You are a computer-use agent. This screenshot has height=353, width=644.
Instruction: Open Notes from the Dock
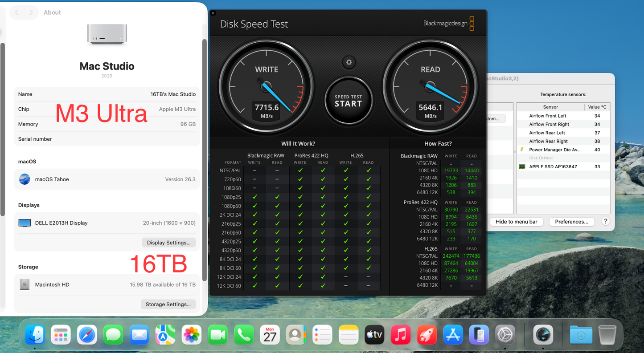349,334
